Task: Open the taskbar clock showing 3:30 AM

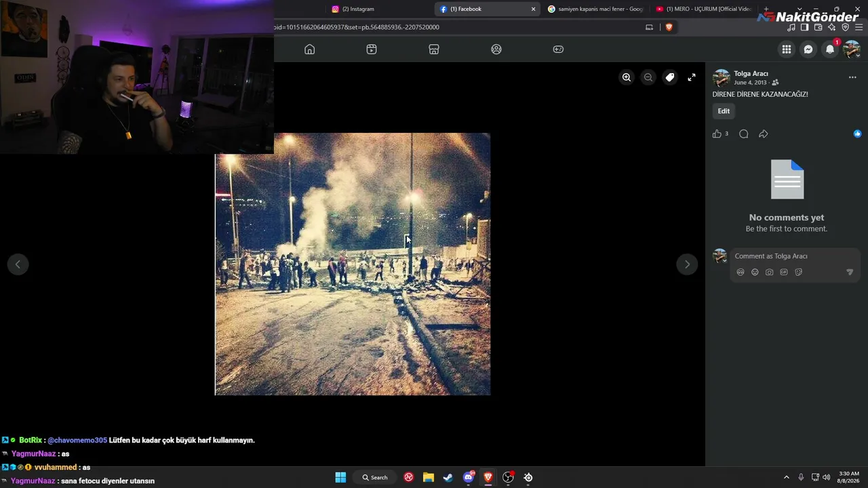Action: tap(849, 477)
